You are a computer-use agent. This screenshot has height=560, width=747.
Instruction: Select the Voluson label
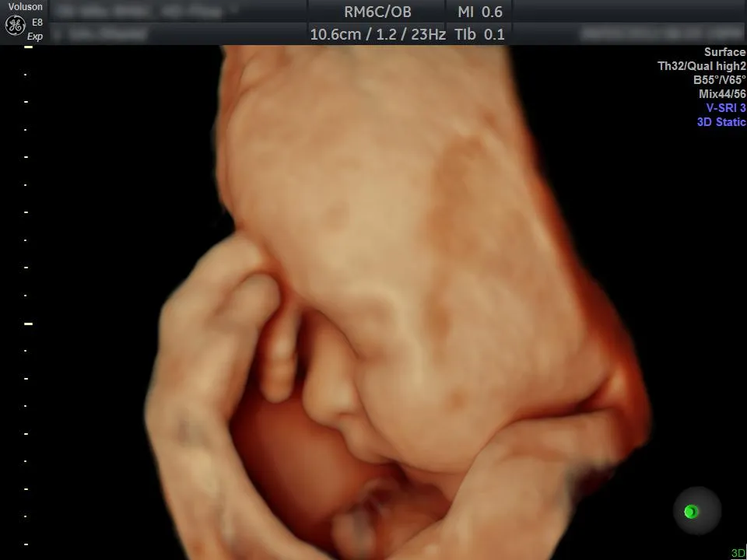tap(25, 7)
